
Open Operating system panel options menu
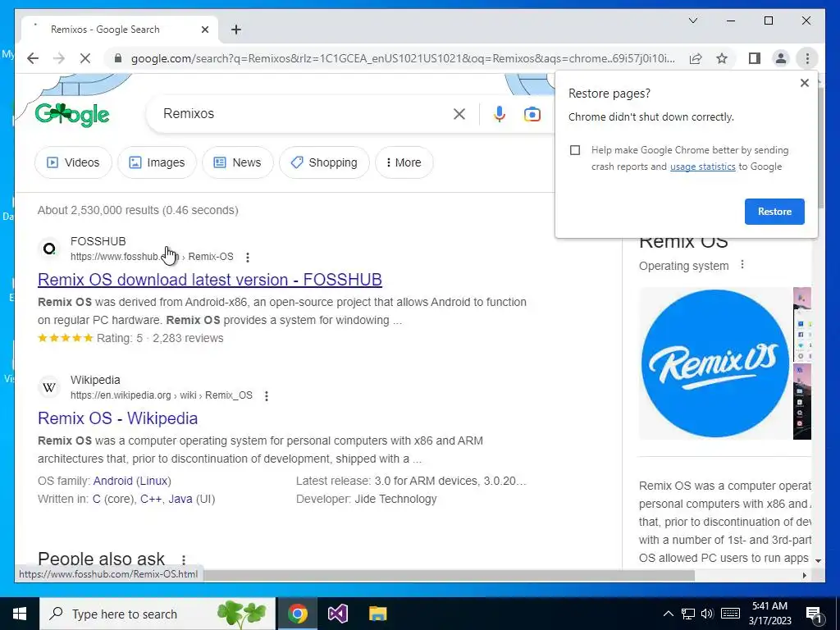tap(742, 265)
